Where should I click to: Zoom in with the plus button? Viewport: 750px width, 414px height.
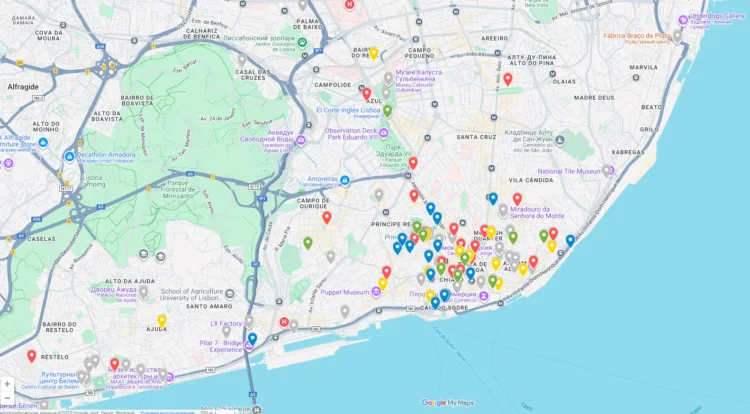(7, 384)
